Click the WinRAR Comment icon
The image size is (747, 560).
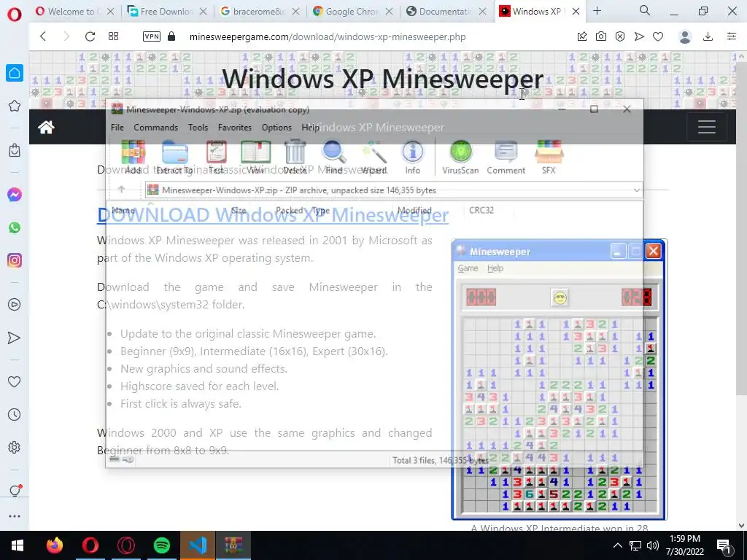(x=506, y=157)
